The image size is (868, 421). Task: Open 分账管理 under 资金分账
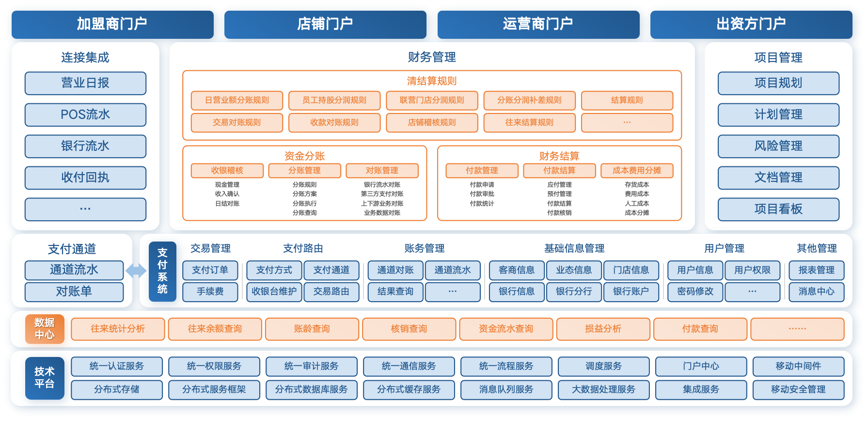point(304,171)
